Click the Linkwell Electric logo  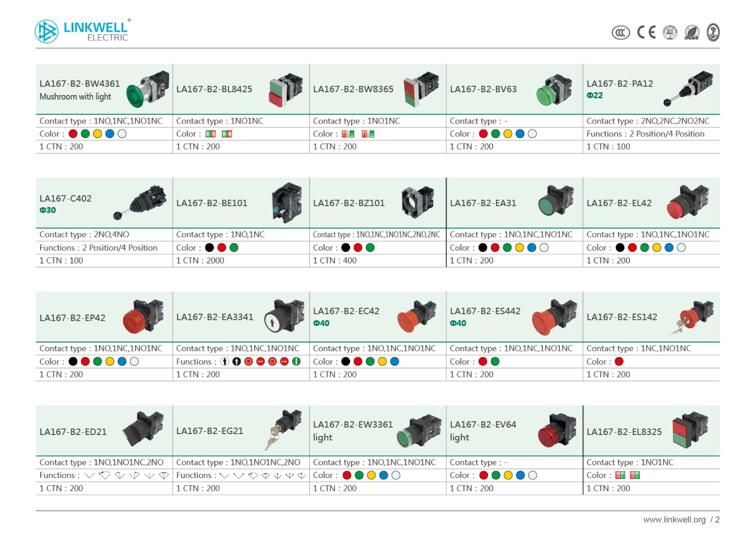click(x=83, y=31)
